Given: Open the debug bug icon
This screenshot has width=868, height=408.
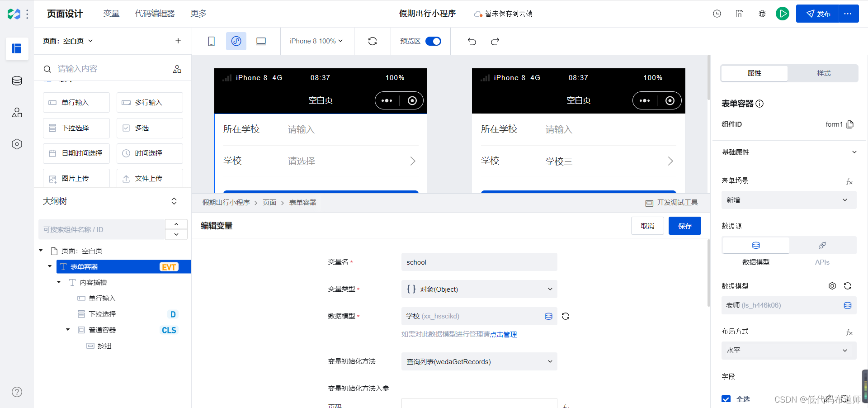Looking at the screenshot, I should click(762, 14).
